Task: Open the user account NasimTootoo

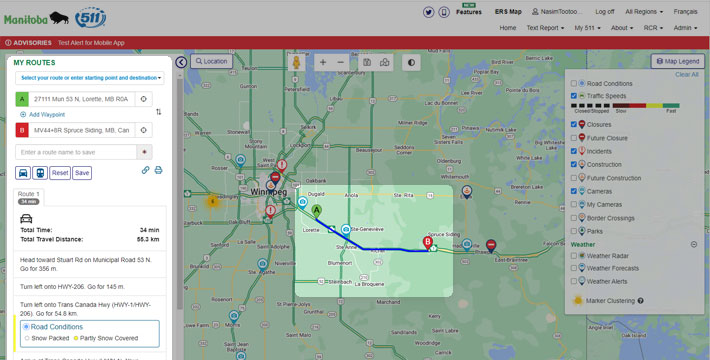Action: (x=558, y=12)
